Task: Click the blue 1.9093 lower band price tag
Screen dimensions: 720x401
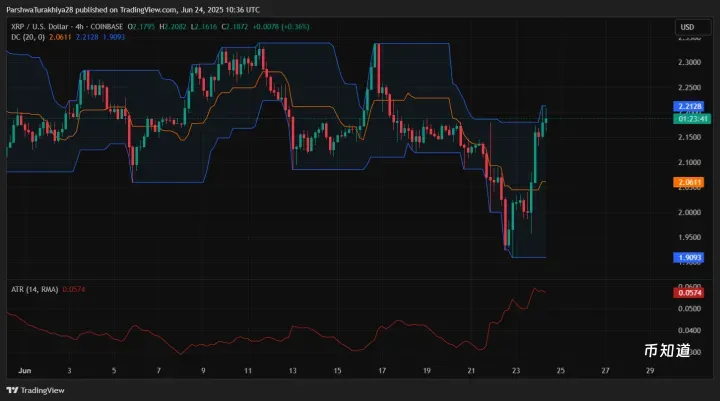Action: click(688, 257)
